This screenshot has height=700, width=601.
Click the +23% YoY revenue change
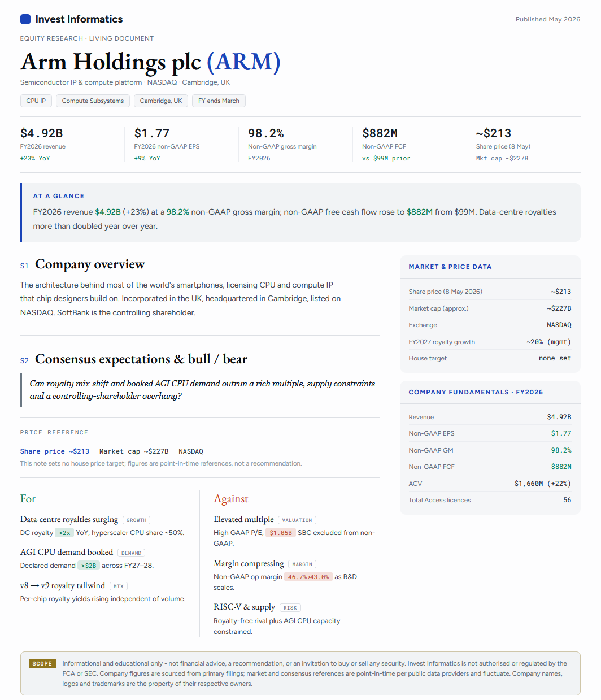(35, 158)
